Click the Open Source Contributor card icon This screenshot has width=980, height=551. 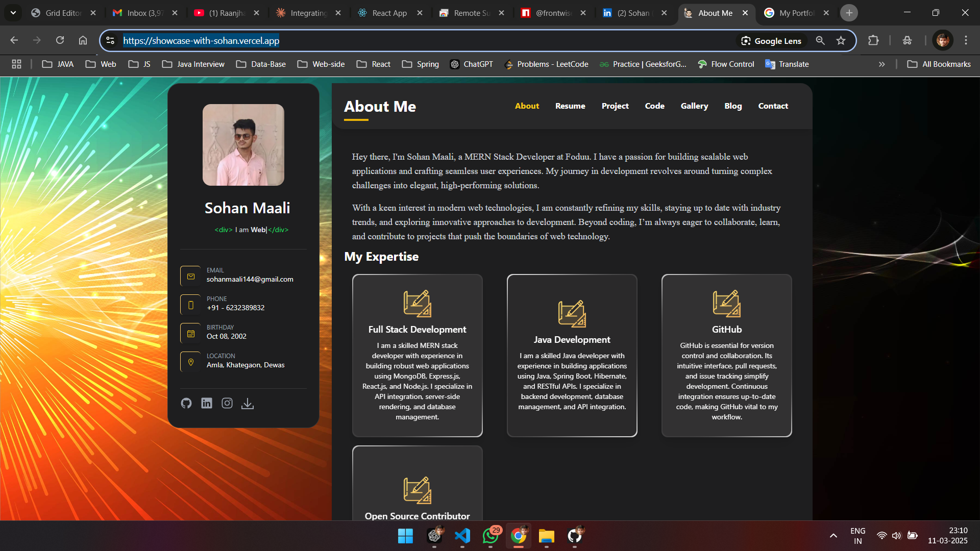[418, 490]
